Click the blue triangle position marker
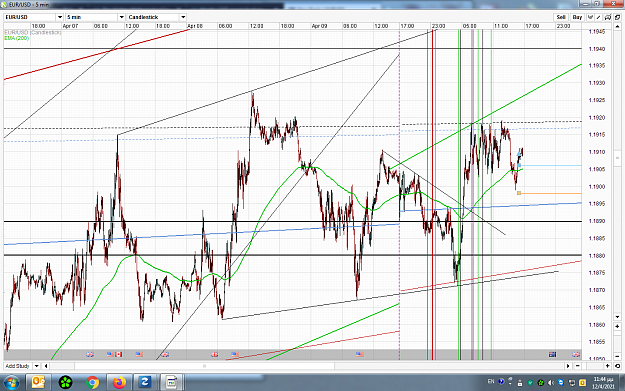The height and width of the screenshot is (391, 625). pyautogui.click(x=519, y=154)
